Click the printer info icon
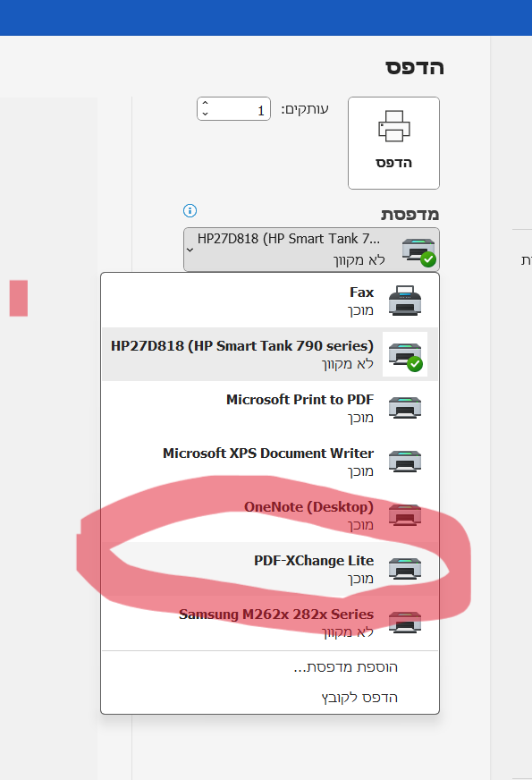Image resolution: width=532 pixels, height=780 pixels. [x=190, y=210]
